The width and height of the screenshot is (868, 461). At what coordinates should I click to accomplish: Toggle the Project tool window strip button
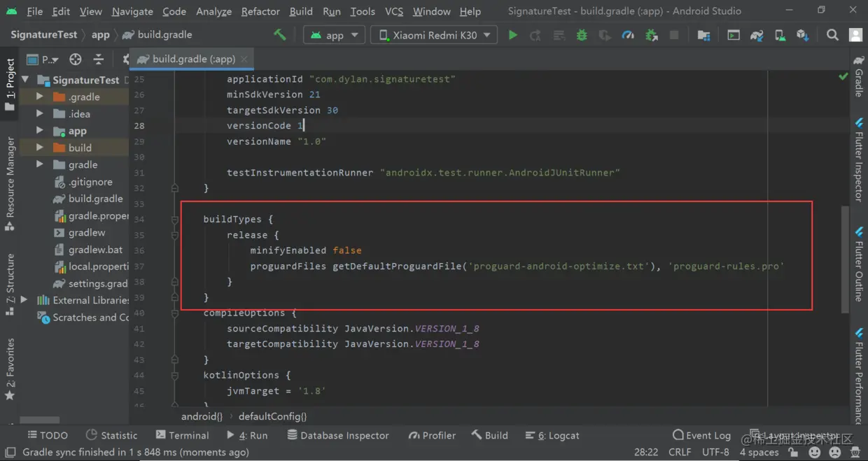pyautogui.click(x=10, y=85)
